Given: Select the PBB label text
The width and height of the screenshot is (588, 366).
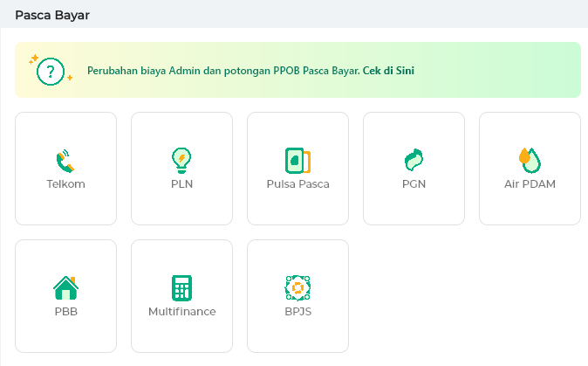Looking at the screenshot, I should tap(66, 312).
